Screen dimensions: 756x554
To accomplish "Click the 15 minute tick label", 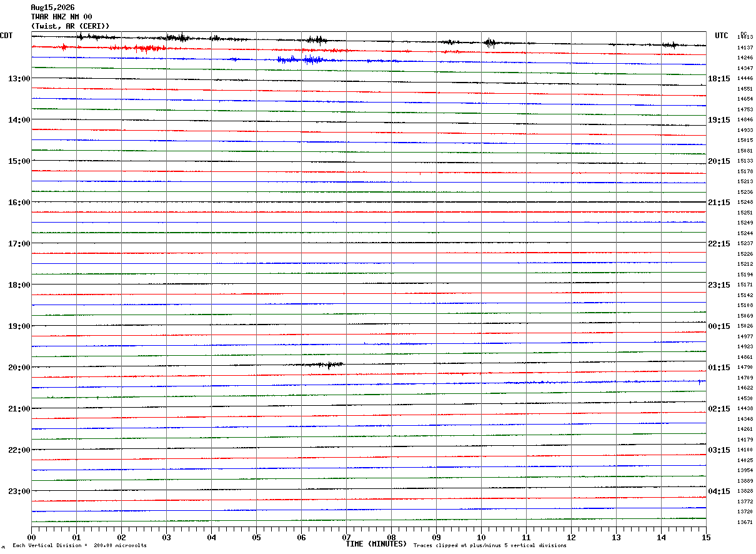I will [706, 537].
